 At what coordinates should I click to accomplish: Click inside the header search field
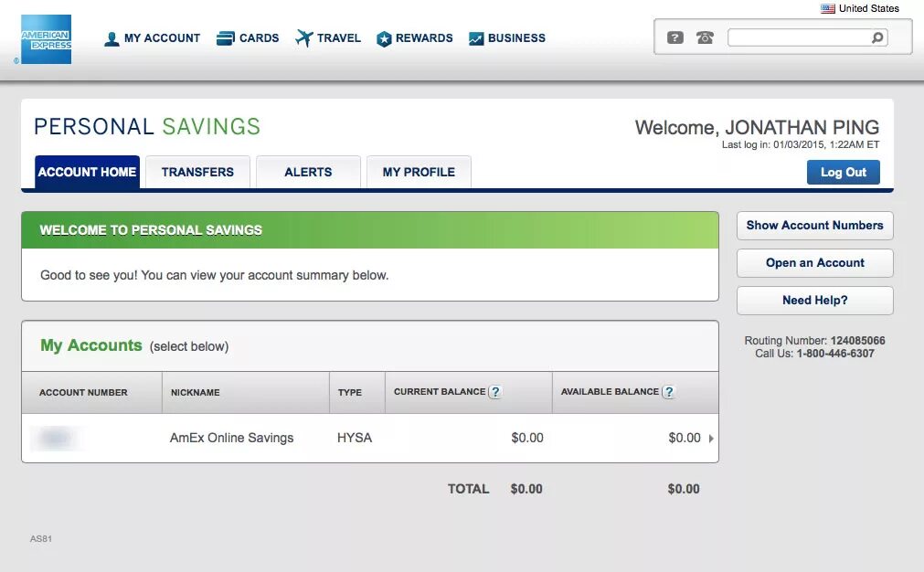[x=800, y=37]
